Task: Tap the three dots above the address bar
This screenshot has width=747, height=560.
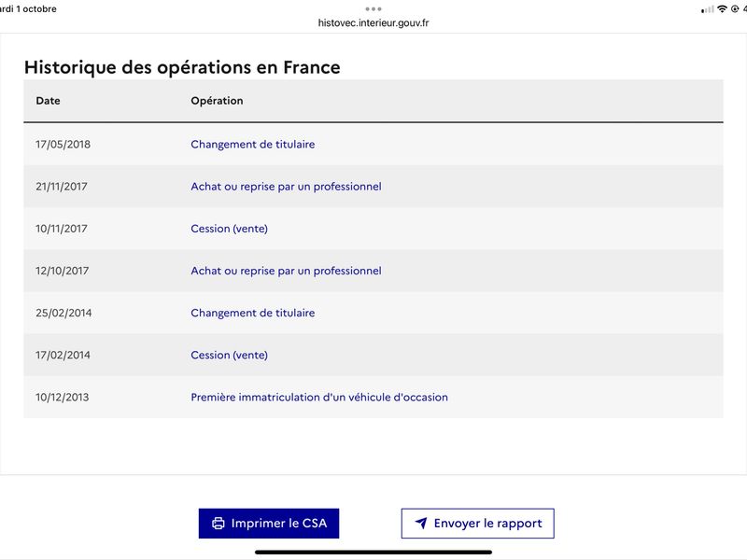Action: pos(373,9)
